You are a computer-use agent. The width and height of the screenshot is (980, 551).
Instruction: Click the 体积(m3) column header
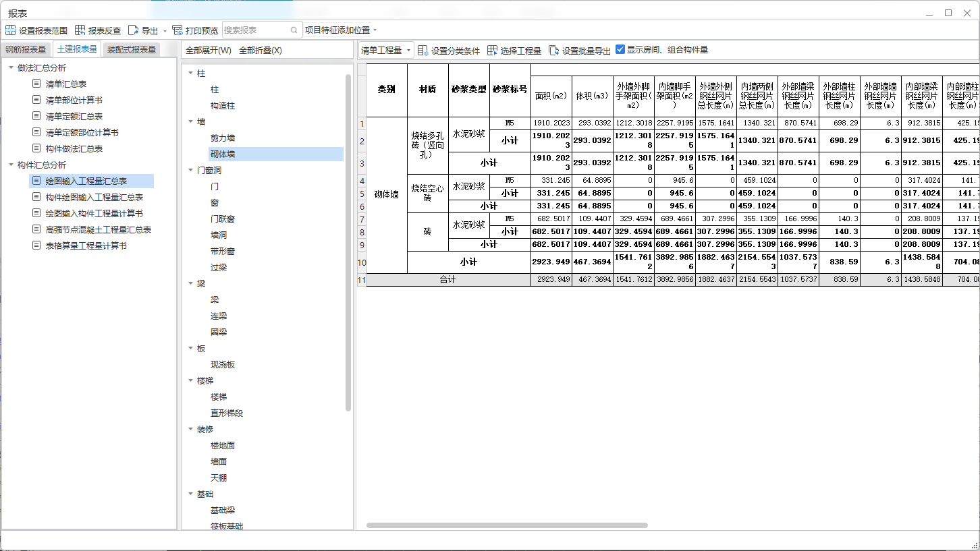(x=593, y=96)
